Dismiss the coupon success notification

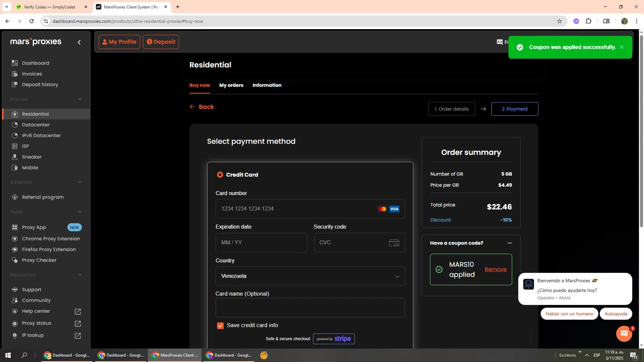pos(622,47)
